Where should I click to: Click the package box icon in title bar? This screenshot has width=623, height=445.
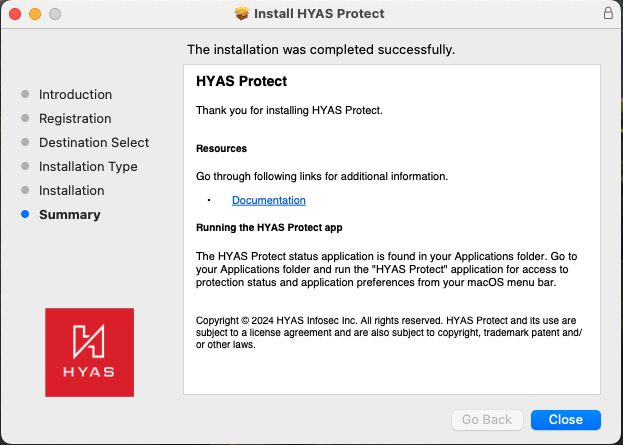[x=241, y=14]
